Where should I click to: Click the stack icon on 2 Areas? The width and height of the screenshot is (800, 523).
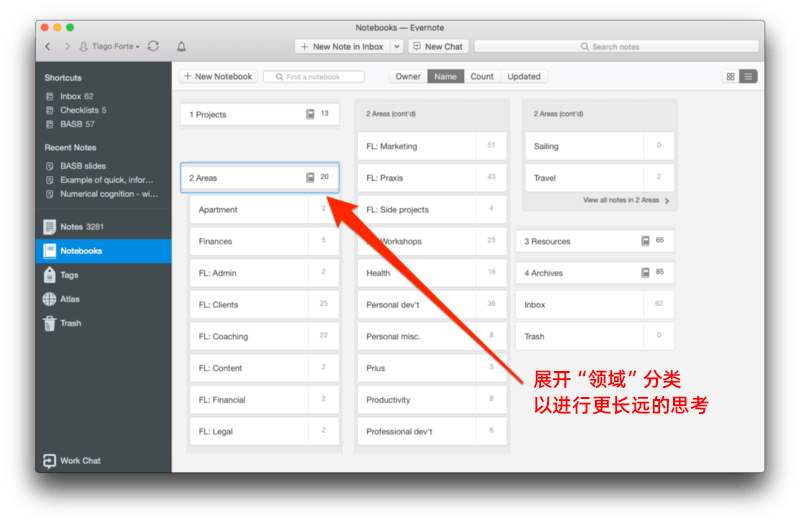pos(310,178)
